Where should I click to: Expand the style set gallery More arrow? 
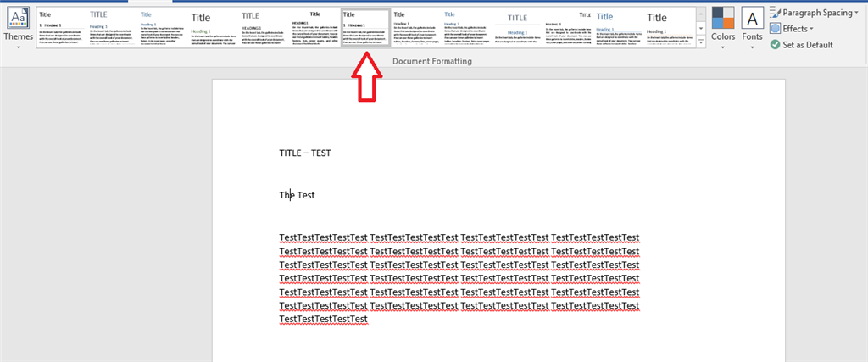coord(701,42)
